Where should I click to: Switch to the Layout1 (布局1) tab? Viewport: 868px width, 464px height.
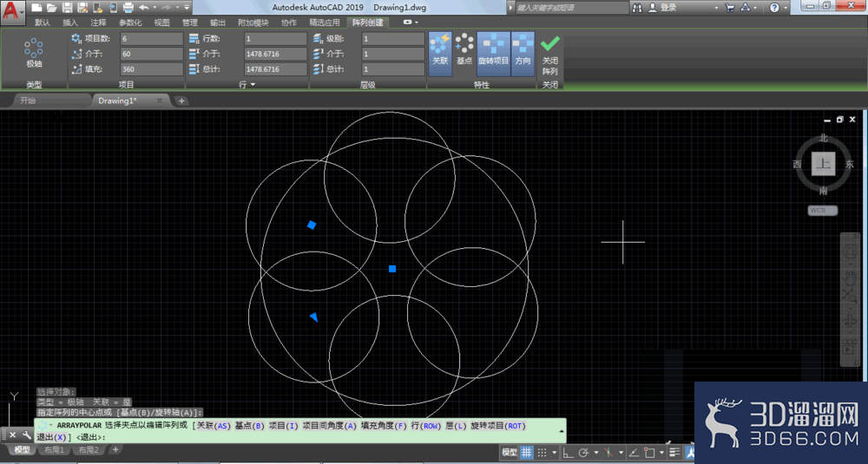click(54, 449)
